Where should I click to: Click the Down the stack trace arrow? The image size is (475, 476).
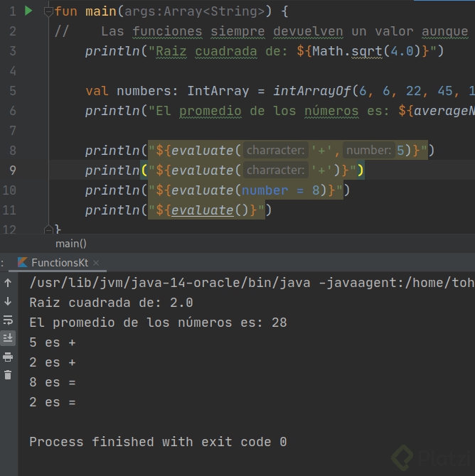click(8, 301)
